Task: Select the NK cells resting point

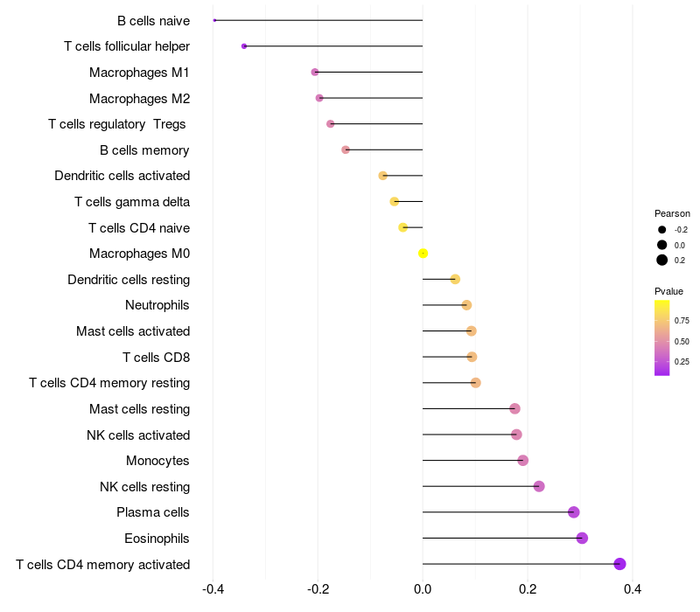Action: [x=539, y=486]
